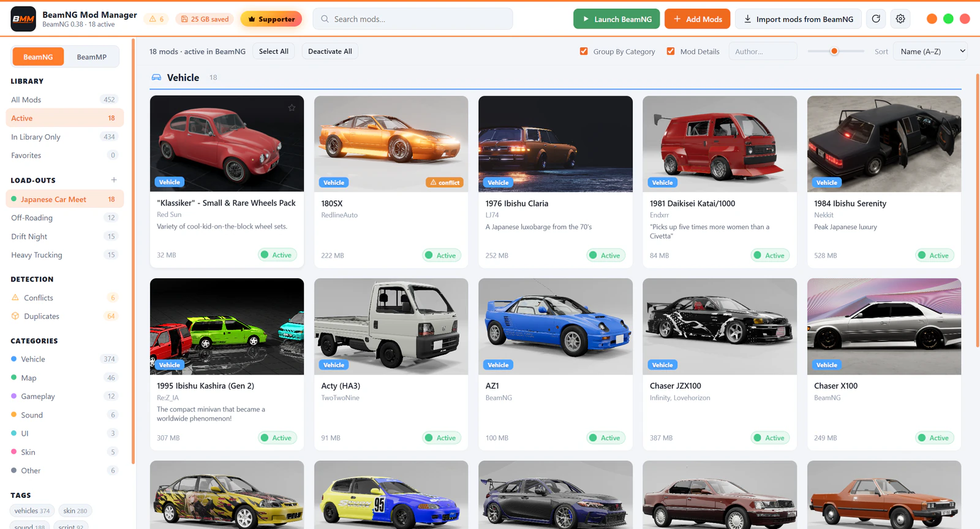Screen dimensions: 980x529
Task: Click the Vehicle tag on 1981 Daikisei Katai/1000 thumbnail
Action: [x=662, y=183]
